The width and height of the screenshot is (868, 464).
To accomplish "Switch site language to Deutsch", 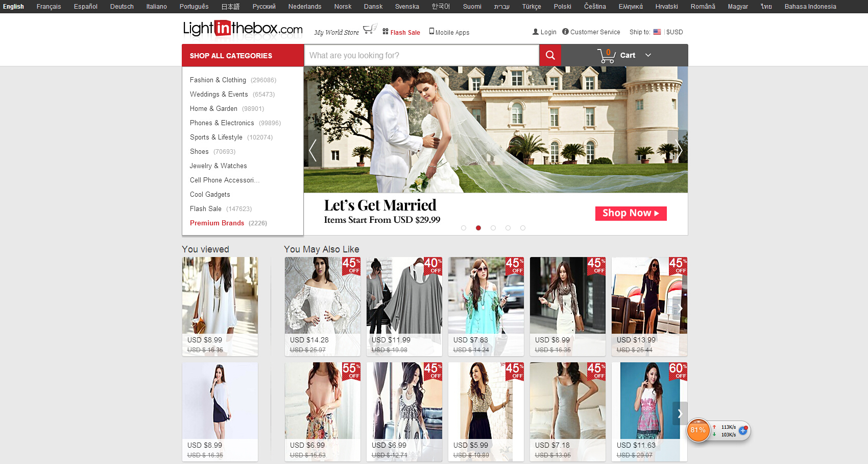I will 122,7.
